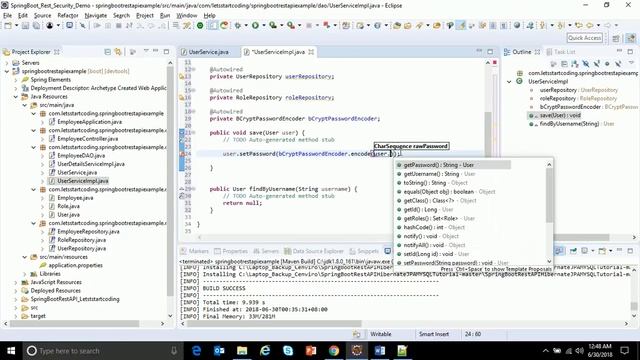The width and height of the screenshot is (640, 360).
Task: Open the Navigate menu
Action: point(96,15)
